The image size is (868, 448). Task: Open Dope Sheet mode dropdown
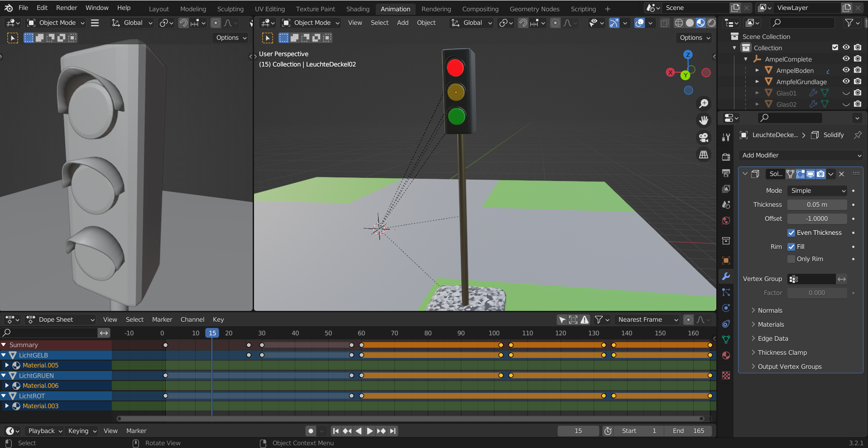61,319
